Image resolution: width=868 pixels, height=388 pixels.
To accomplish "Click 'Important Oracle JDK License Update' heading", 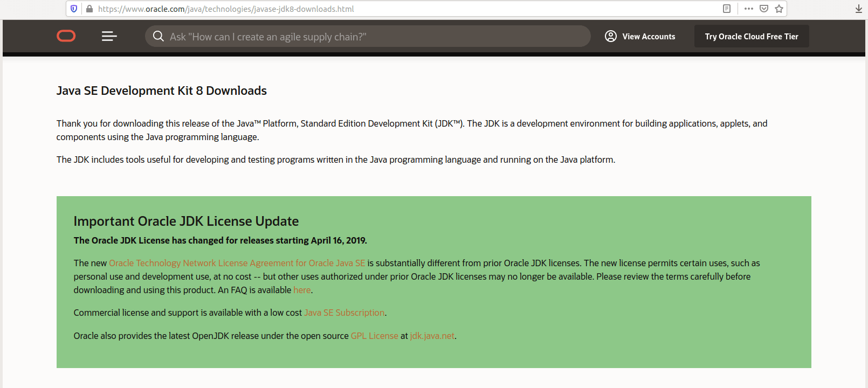I will tap(186, 221).
